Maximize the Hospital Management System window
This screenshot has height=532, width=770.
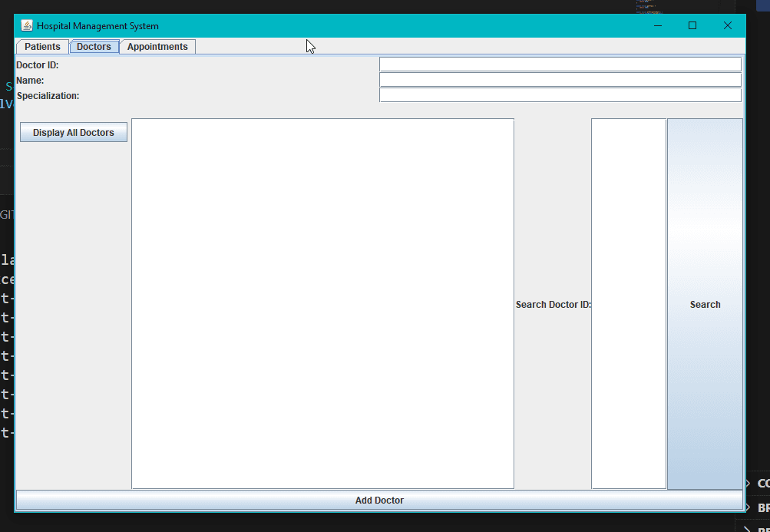coord(692,25)
